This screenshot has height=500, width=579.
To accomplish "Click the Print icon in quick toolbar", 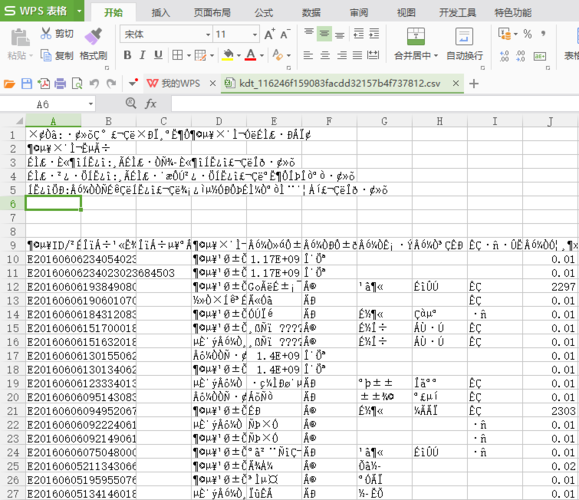I will (x=60, y=84).
